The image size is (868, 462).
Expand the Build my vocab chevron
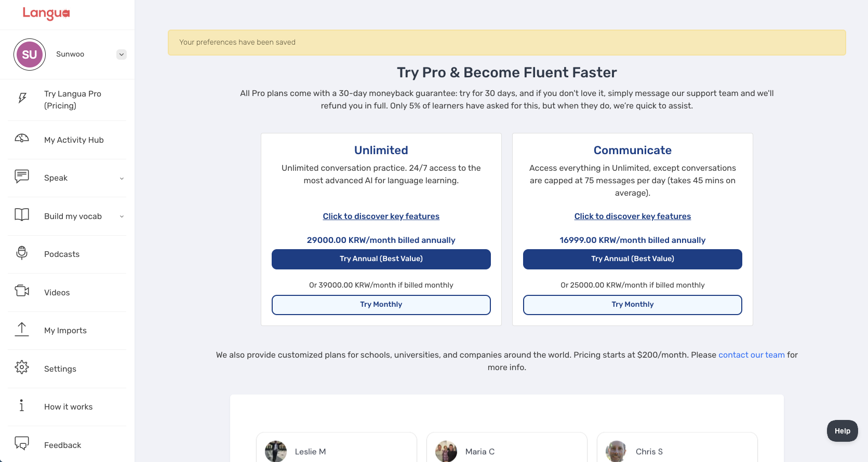click(x=122, y=216)
